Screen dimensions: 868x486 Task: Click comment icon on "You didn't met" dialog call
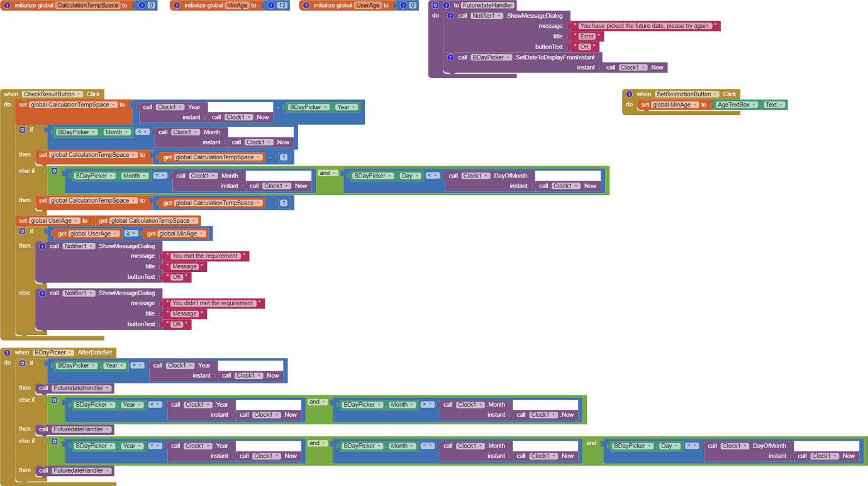[42, 293]
